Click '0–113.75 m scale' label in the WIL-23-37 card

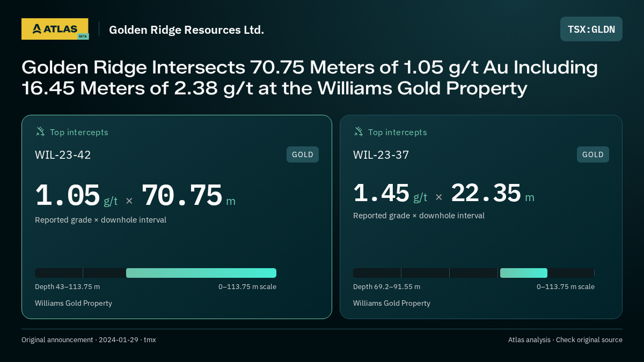(x=566, y=286)
